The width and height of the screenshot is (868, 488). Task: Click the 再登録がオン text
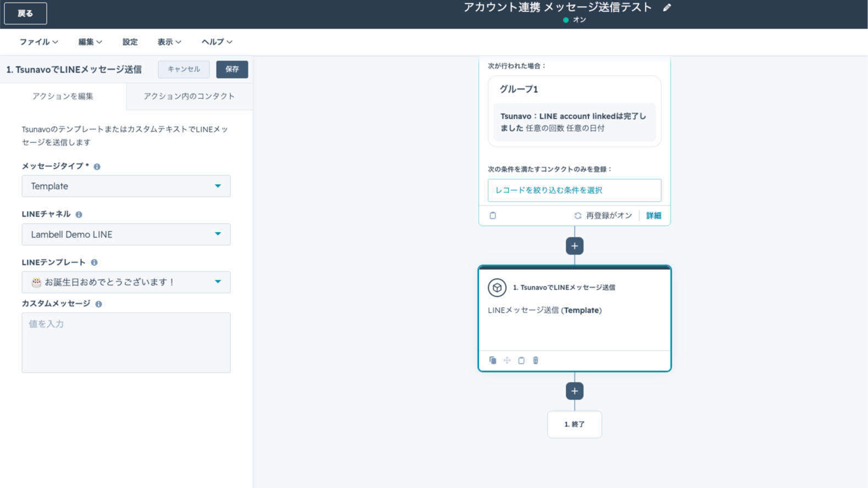609,215
